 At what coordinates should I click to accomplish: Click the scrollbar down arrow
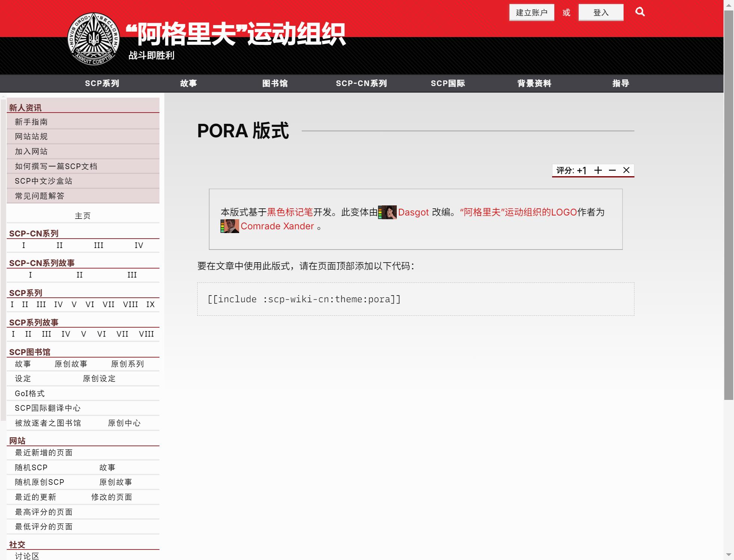click(728, 555)
